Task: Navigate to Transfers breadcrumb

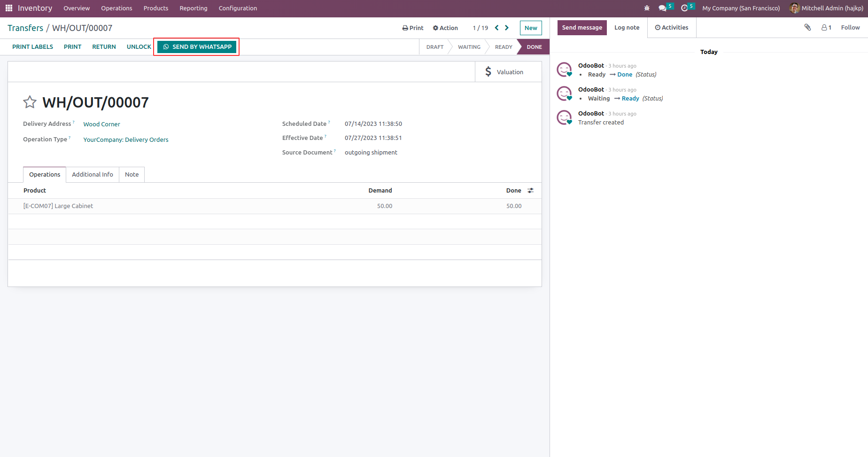Action: (x=25, y=28)
